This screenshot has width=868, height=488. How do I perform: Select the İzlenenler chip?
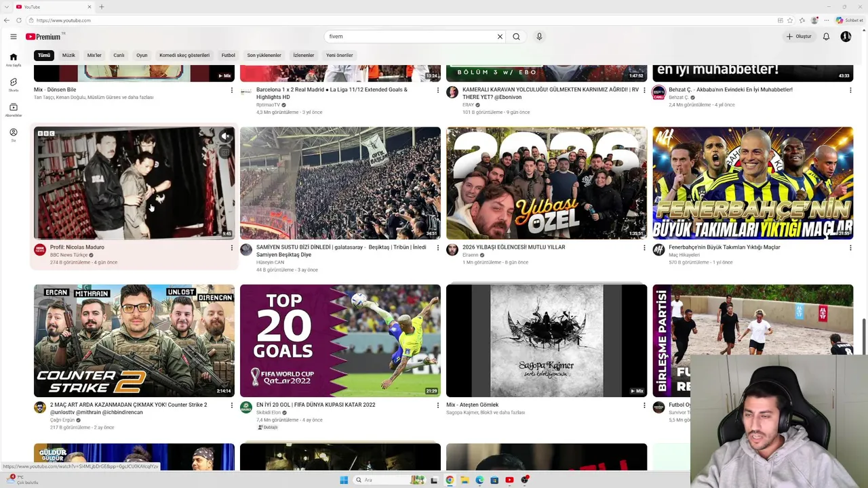[x=304, y=56]
